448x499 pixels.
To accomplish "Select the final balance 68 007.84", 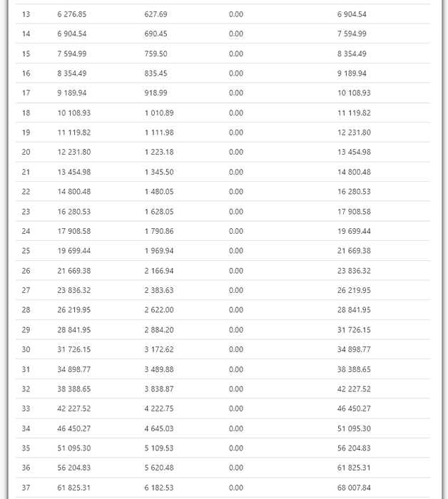I will [x=354, y=488].
